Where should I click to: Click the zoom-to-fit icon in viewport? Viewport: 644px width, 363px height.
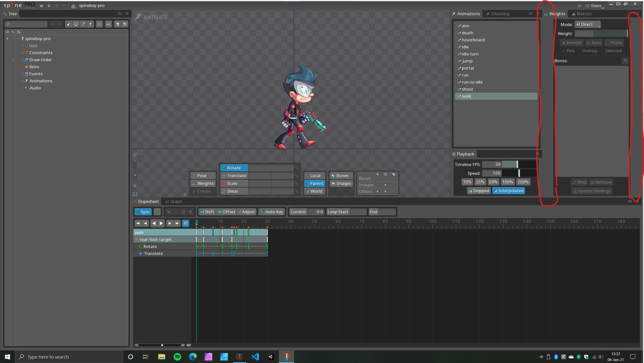tap(135, 194)
